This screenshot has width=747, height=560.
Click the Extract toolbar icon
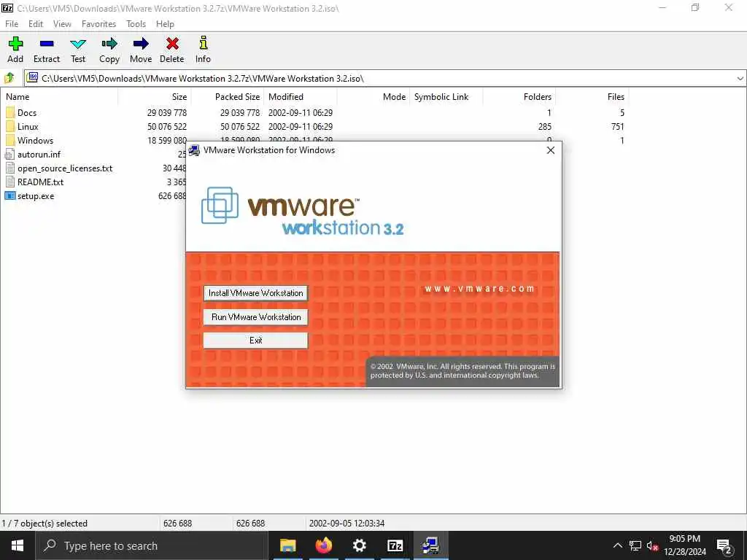point(47,44)
